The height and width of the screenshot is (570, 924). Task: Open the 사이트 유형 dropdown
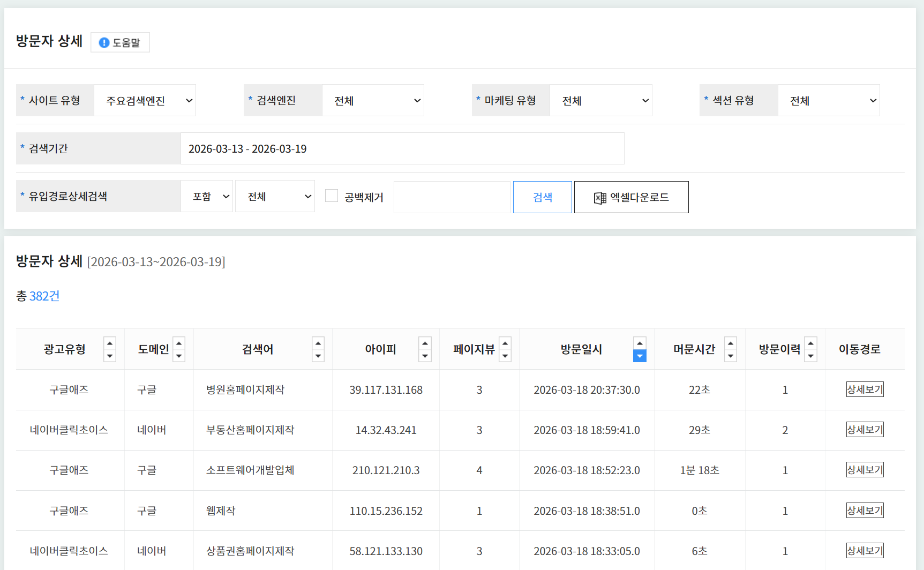coord(145,101)
